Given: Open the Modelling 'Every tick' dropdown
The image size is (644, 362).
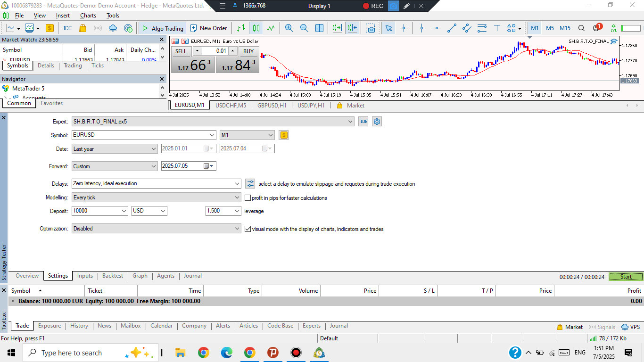Looking at the screenshot, I should click(157, 198).
